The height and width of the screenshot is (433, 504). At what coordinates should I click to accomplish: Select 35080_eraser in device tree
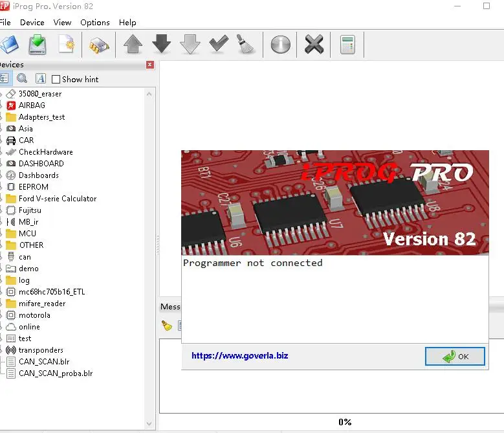click(x=40, y=94)
